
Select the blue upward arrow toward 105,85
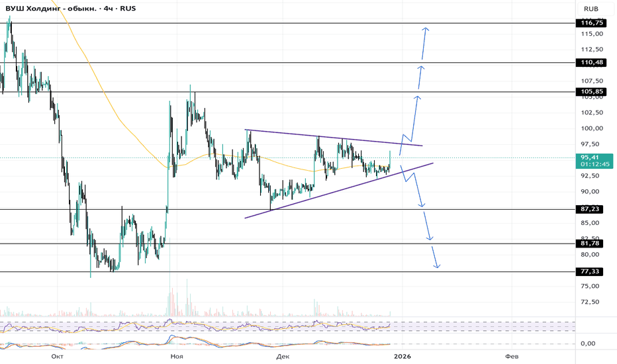tap(414, 119)
